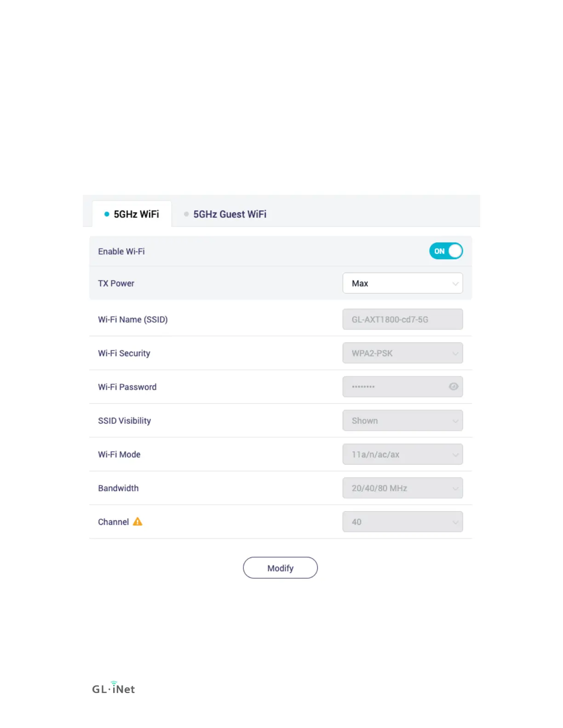This screenshot has height=728, width=563.
Task: Click the Wi-Fi Name SSID field
Action: [402, 319]
